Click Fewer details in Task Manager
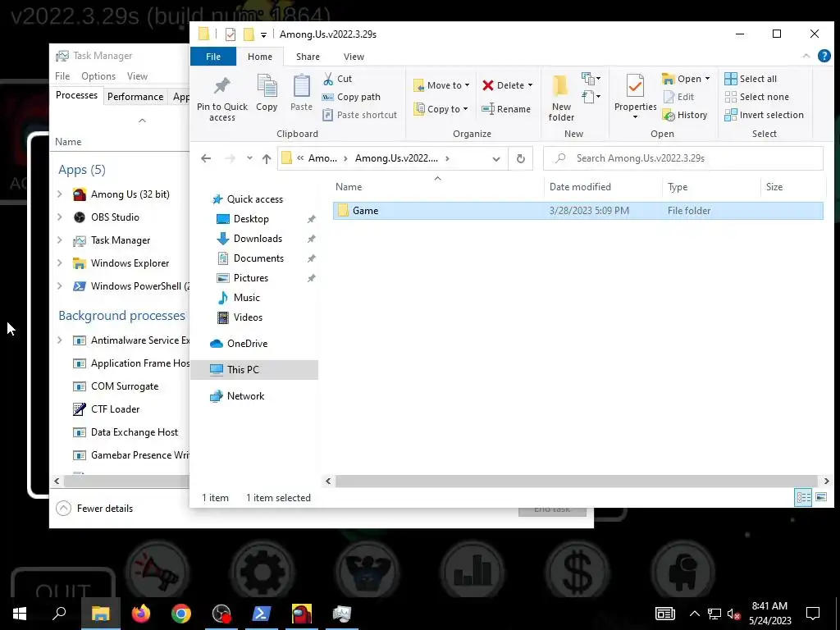Image resolution: width=840 pixels, height=630 pixels. [x=94, y=508]
